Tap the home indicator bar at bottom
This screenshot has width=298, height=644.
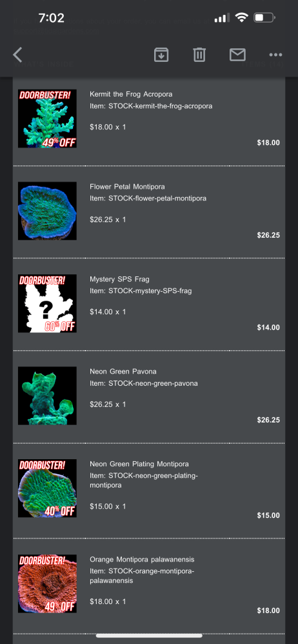(149, 636)
